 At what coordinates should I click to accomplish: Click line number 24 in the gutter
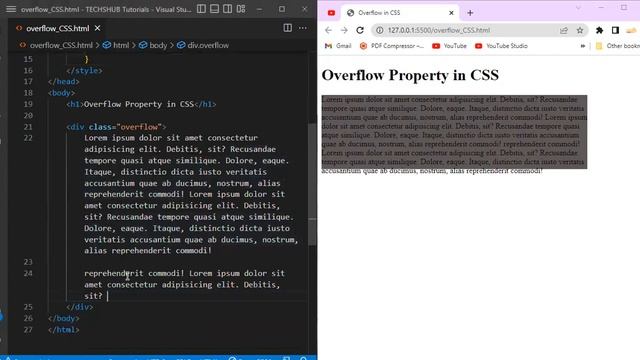[28, 273]
